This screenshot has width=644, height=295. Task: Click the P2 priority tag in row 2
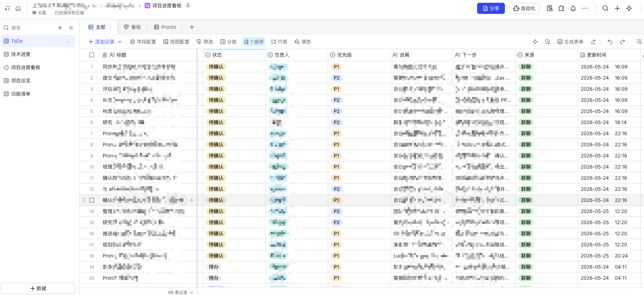pyautogui.click(x=337, y=78)
